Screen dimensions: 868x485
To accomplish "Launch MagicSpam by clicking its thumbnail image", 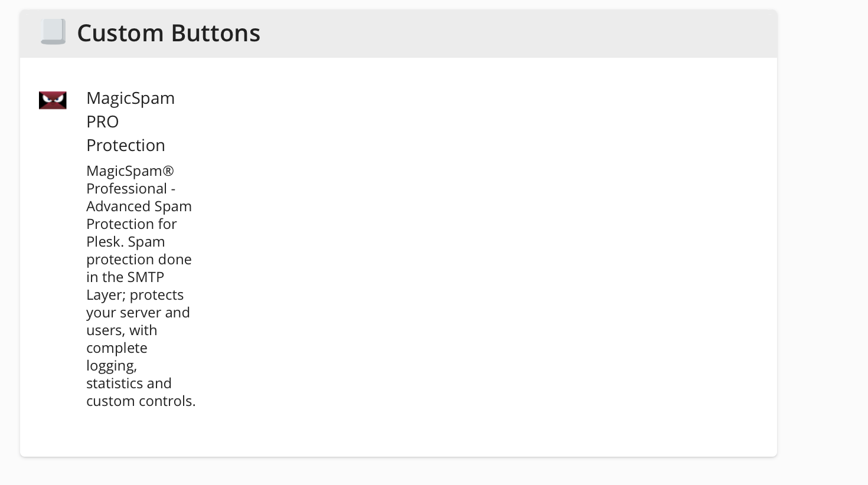I will click(53, 100).
